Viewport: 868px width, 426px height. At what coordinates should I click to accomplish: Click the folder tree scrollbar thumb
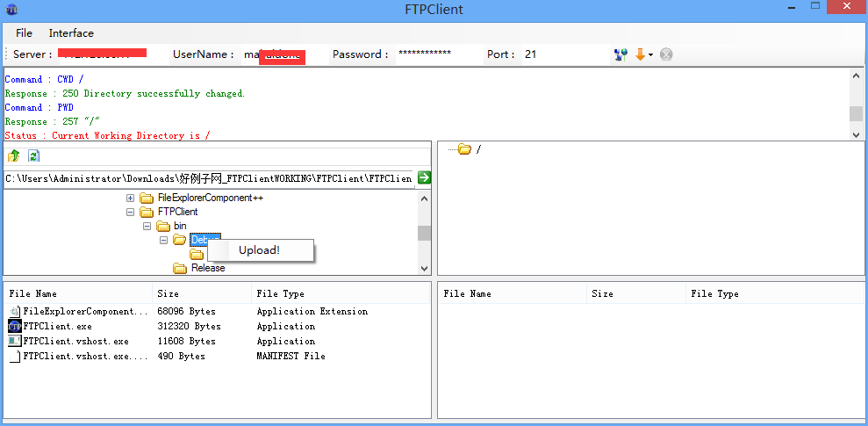point(424,234)
